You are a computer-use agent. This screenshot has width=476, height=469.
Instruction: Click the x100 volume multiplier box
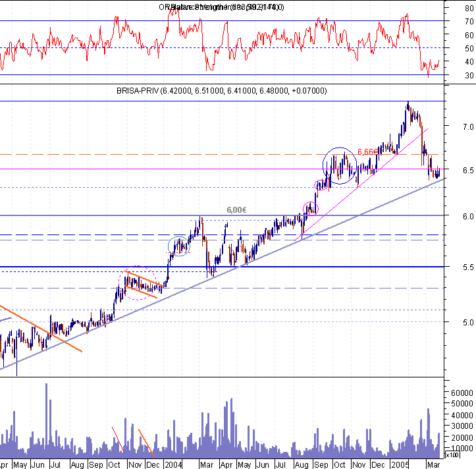452,455
